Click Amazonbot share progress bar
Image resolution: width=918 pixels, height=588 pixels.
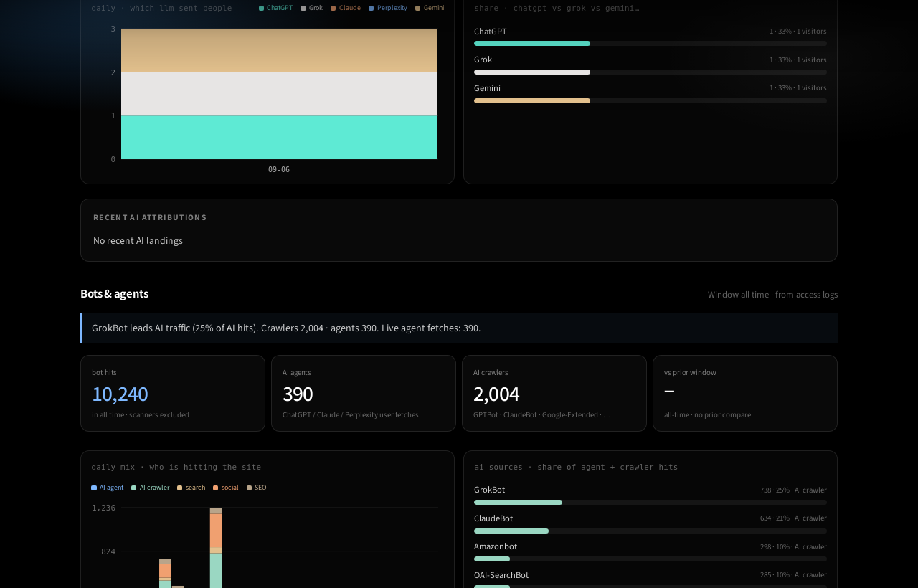[x=650, y=559]
